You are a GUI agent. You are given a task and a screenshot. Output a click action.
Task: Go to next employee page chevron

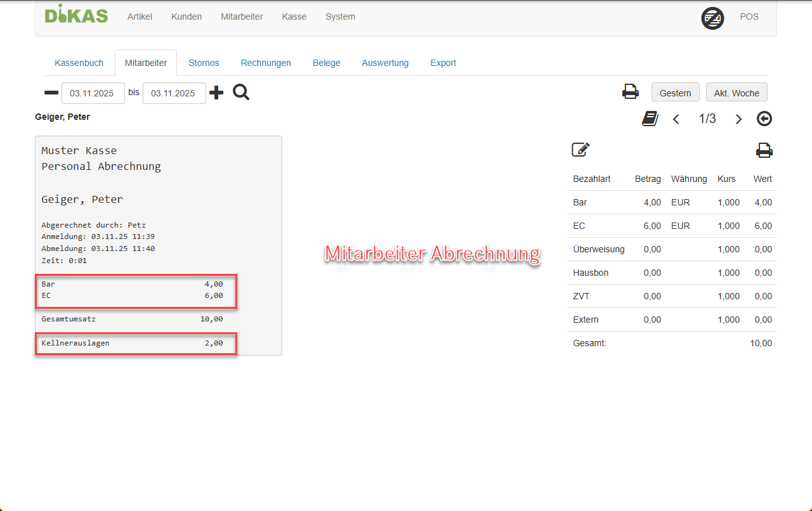coord(738,119)
